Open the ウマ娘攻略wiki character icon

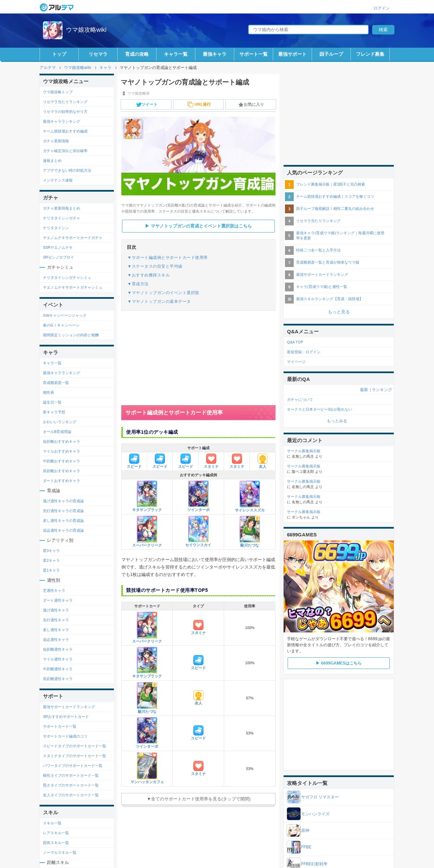coord(53,30)
